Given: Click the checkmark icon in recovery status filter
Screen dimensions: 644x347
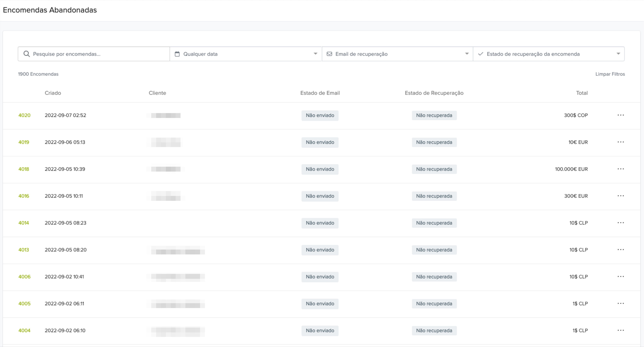Looking at the screenshot, I should click(480, 54).
